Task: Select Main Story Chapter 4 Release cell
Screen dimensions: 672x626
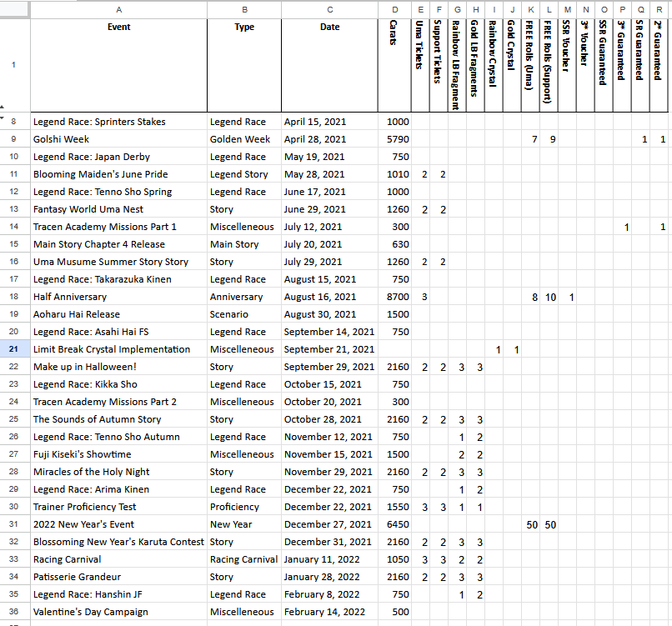Action: pyautogui.click(x=118, y=244)
